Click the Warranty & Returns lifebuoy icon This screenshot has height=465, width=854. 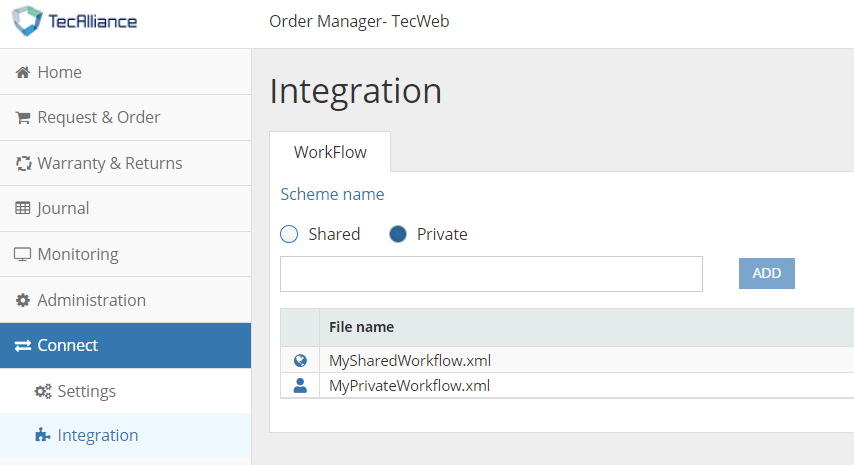pos(23,163)
